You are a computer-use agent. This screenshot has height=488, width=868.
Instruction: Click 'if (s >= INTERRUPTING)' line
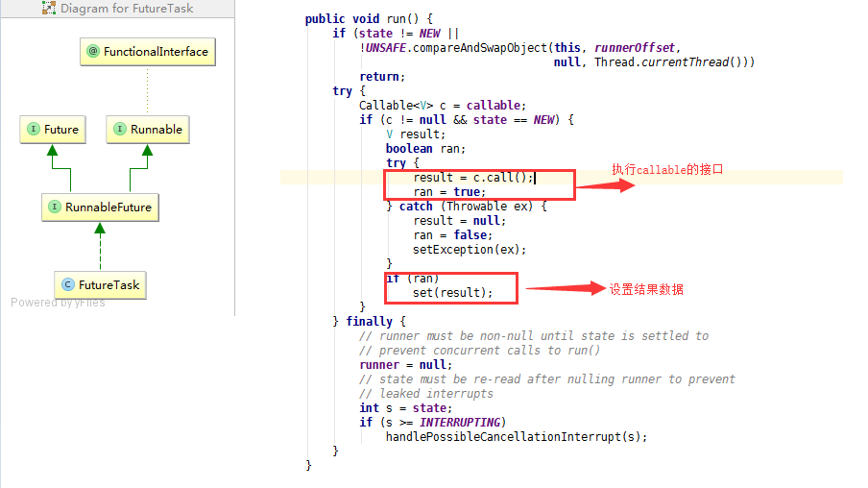click(433, 422)
